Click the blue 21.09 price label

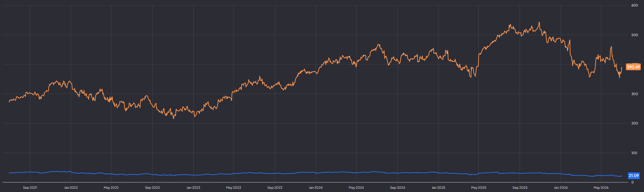point(634,176)
